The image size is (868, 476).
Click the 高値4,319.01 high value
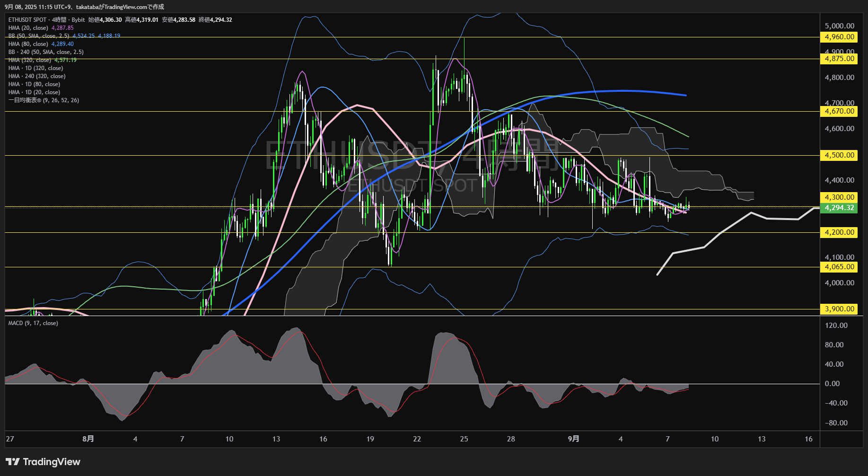[142, 20]
